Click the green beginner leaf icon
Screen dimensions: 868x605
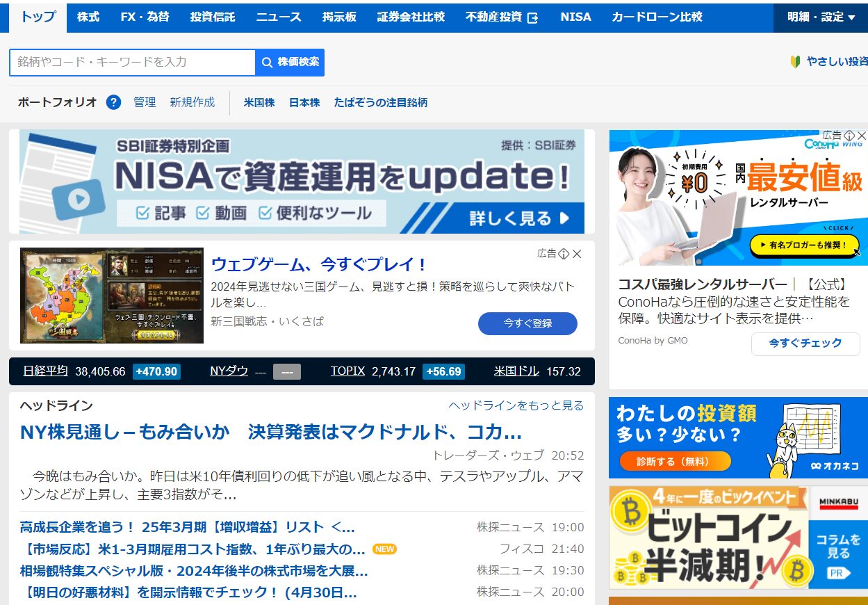[796, 62]
